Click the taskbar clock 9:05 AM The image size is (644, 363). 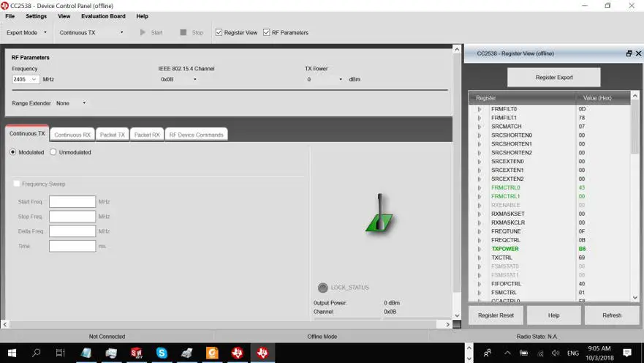click(x=599, y=348)
